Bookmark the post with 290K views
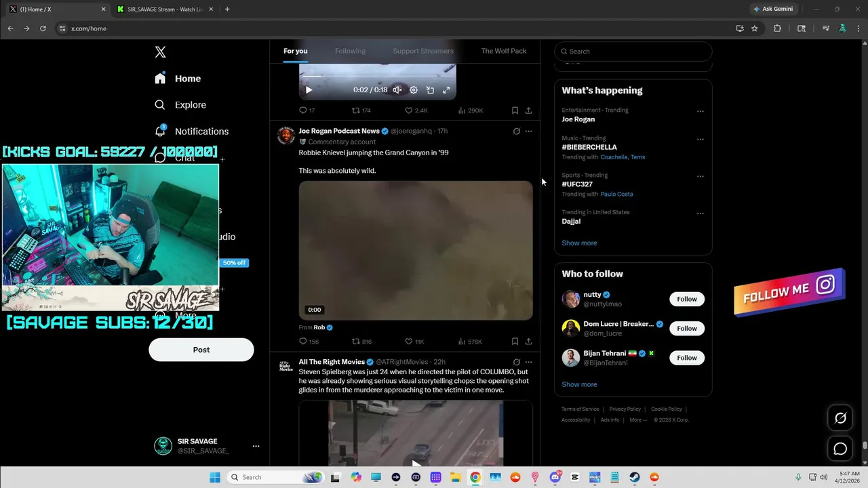The width and height of the screenshot is (868, 488). coord(515,110)
